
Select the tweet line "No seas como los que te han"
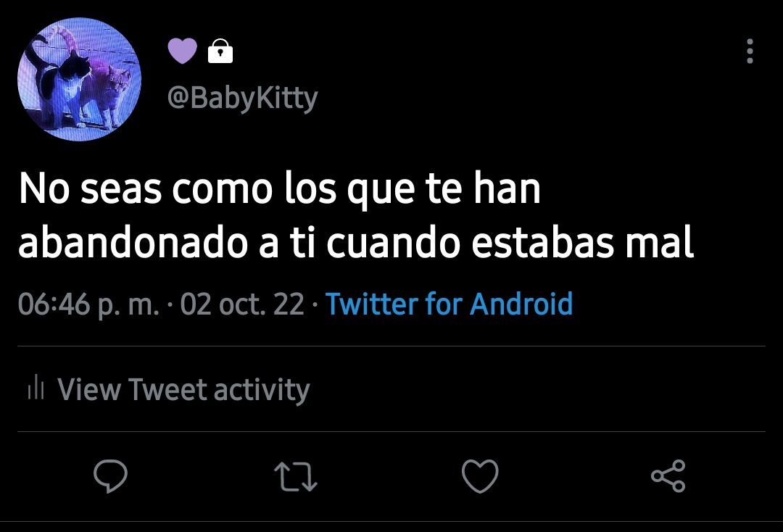pyautogui.click(x=280, y=189)
